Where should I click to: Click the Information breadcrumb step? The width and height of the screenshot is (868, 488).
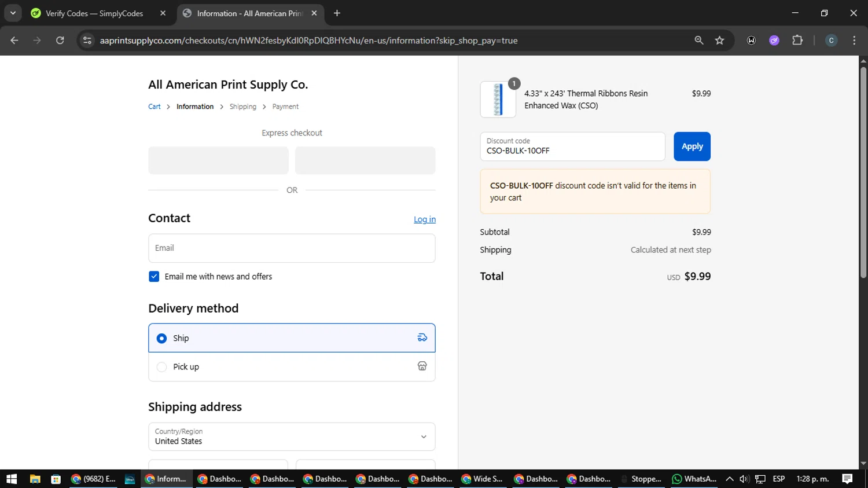click(x=195, y=107)
